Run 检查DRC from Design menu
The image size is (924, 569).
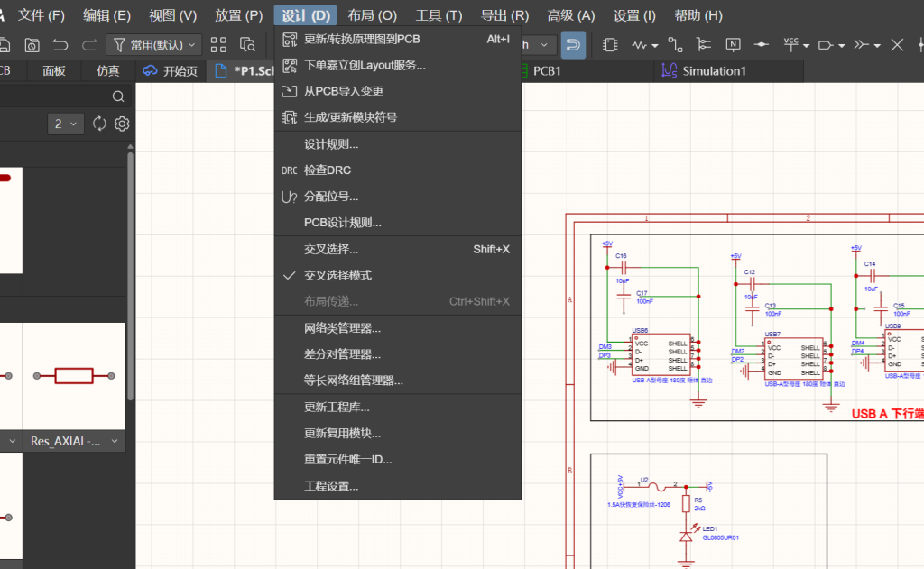(398, 170)
